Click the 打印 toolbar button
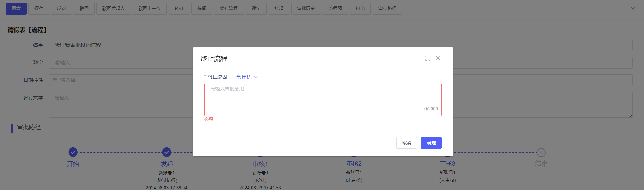This screenshot has height=190, width=644. [x=360, y=8]
